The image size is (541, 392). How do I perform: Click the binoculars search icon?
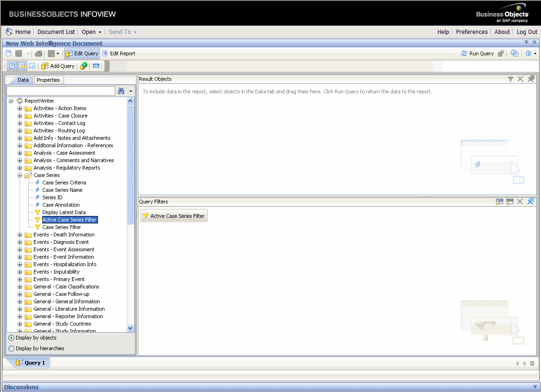pyautogui.click(x=121, y=91)
